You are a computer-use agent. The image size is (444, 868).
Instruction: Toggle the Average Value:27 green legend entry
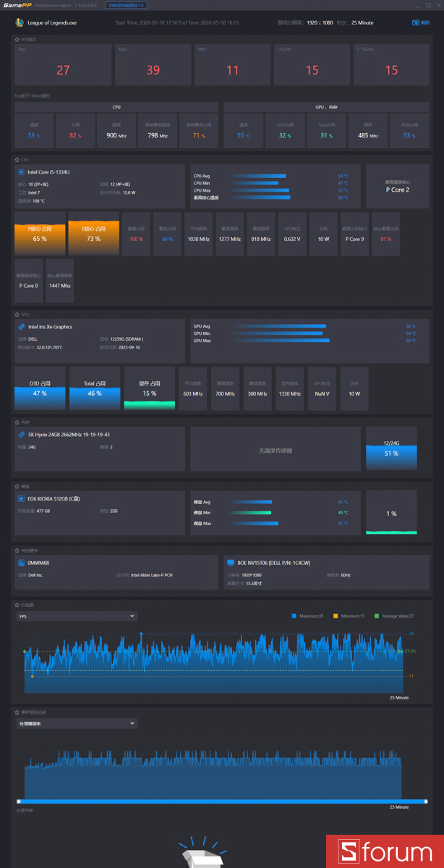click(394, 616)
